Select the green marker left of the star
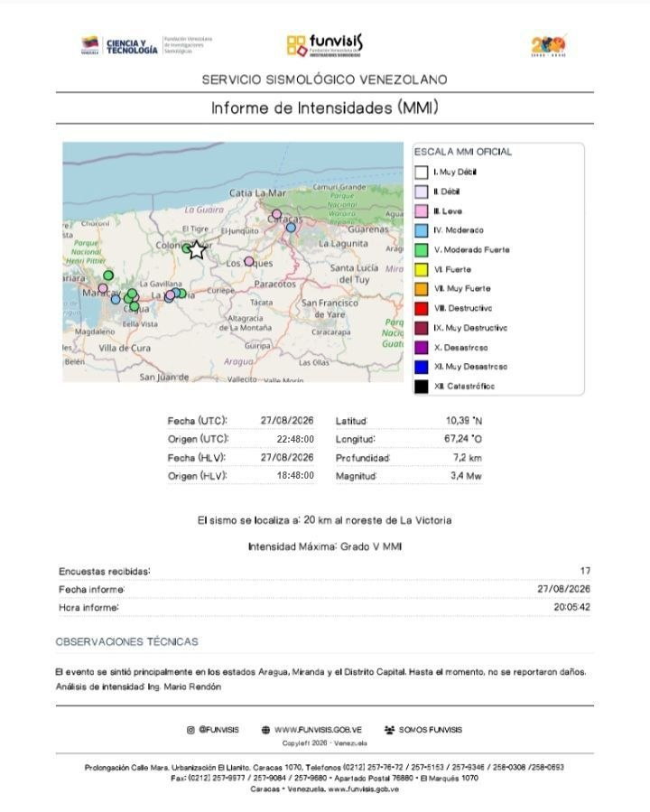The image size is (650, 812). coord(186,248)
